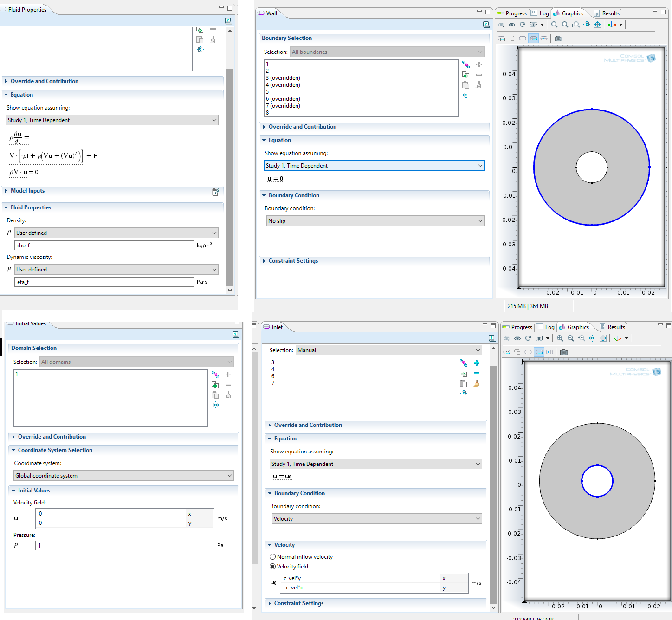The height and width of the screenshot is (620, 672).
Task: Expand Constraint Settings in the Wall panel
Action: [x=293, y=261]
